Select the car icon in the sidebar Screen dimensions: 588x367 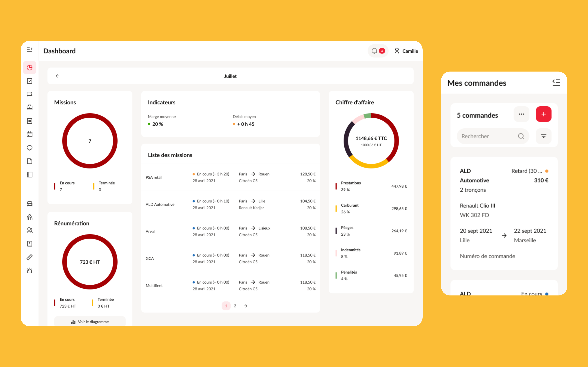click(29, 204)
